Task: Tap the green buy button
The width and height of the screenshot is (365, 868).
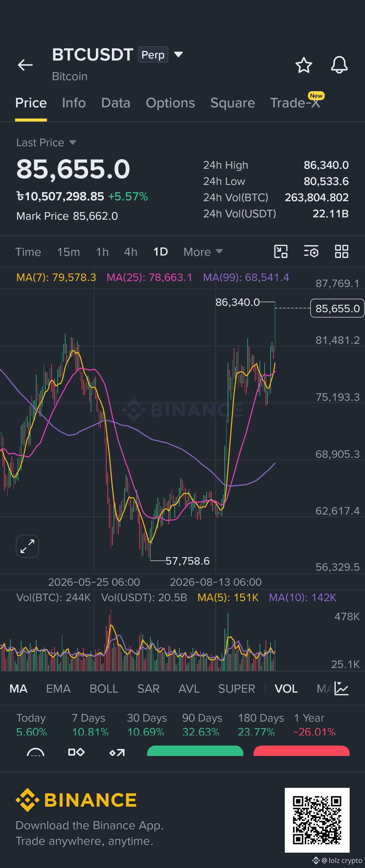Action: [195, 751]
